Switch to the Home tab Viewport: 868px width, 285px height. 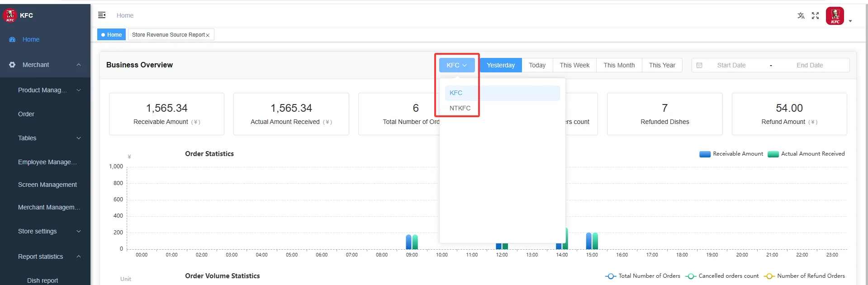tap(112, 35)
